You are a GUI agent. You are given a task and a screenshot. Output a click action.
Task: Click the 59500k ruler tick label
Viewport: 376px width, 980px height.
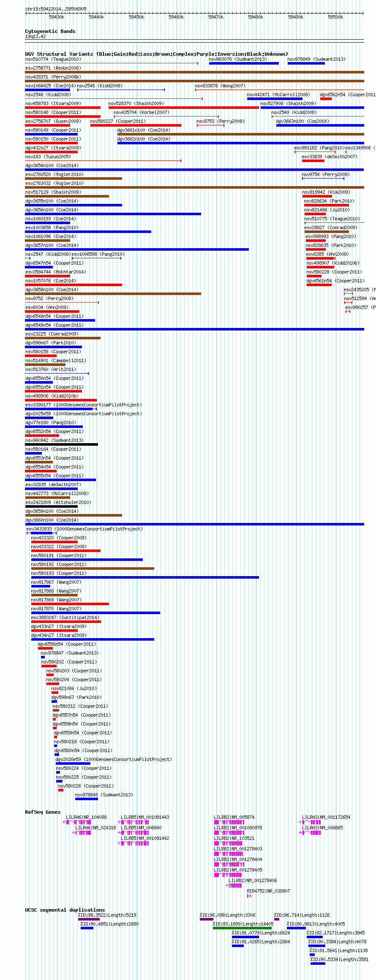(x=335, y=17)
